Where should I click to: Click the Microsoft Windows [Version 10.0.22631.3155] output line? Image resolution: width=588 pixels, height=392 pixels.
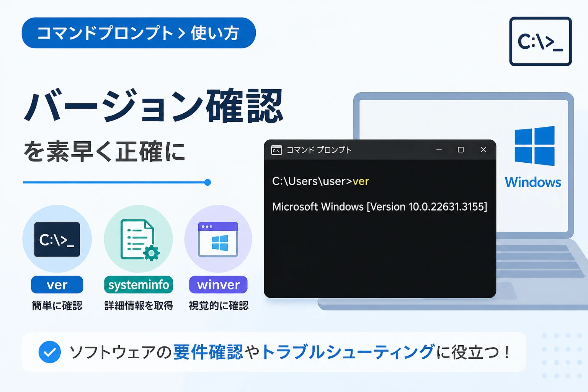coord(380,207)
